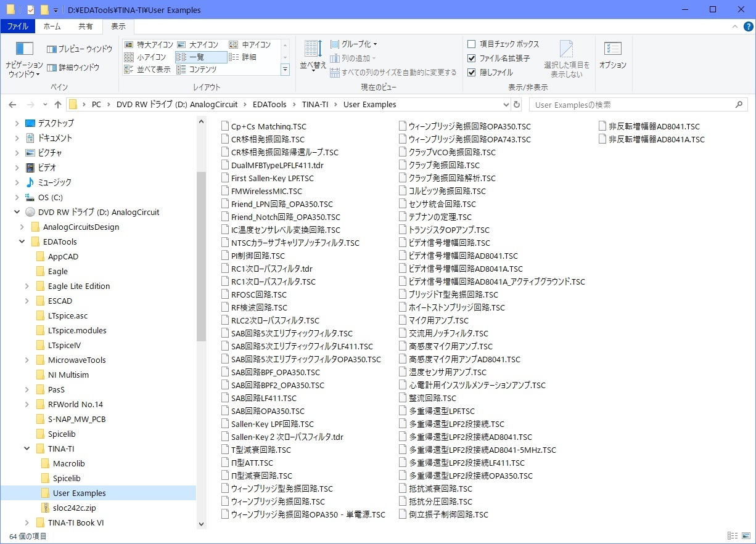Switch to details view via status bar icon

point(733,535)
